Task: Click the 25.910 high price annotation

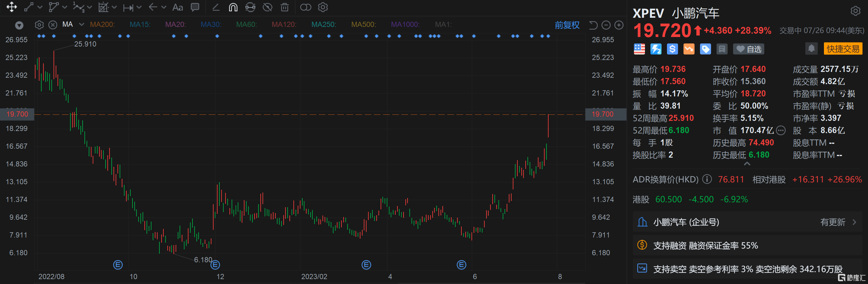Action: (85, 44)
